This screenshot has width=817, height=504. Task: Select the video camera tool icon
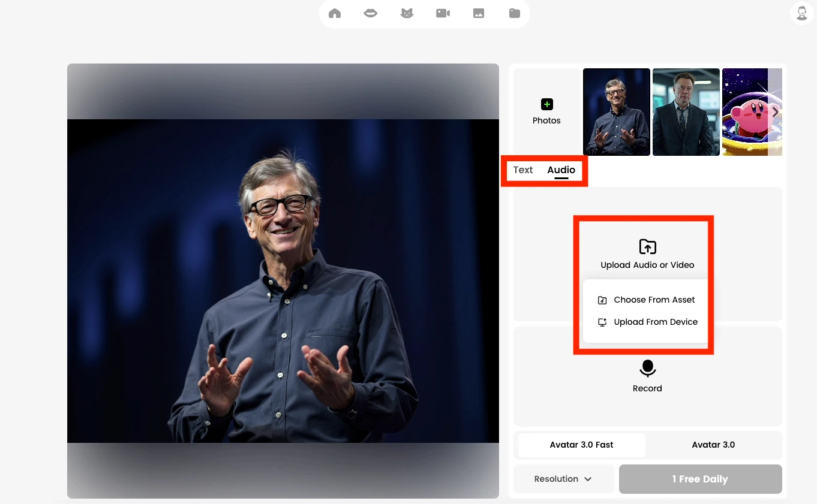[443, 13]
